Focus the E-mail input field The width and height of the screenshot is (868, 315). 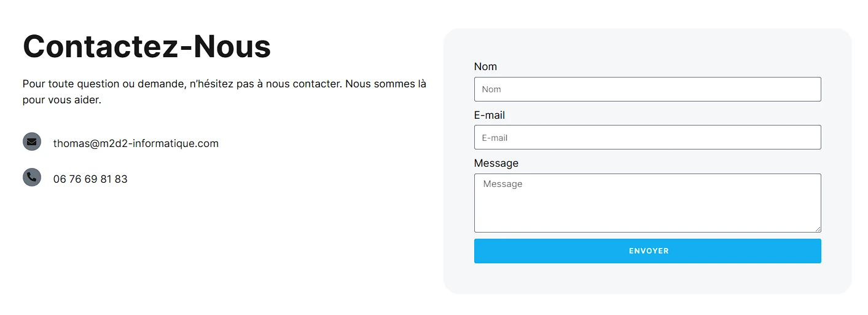[647, 137]
